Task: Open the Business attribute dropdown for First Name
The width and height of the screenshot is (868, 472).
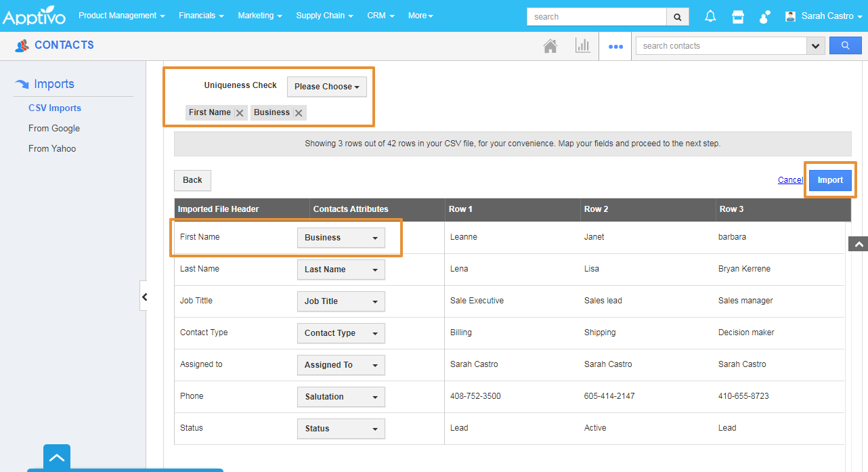Action: (x=341, y=238)
